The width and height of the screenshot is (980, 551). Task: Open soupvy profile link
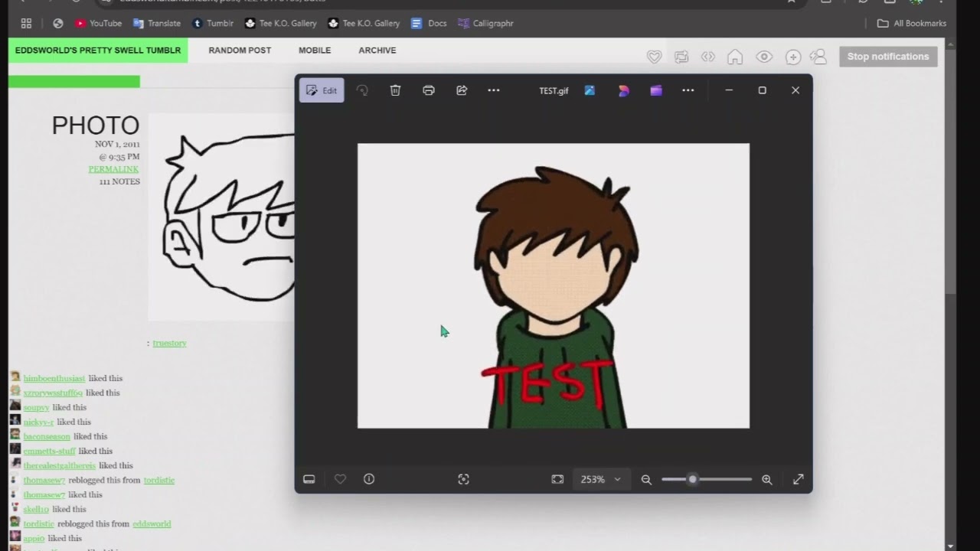[x=36, y=407]
